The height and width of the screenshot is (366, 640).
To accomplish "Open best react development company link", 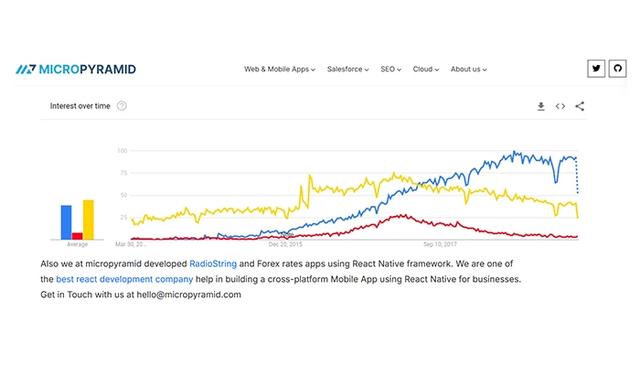I will (x=124, y=279).
